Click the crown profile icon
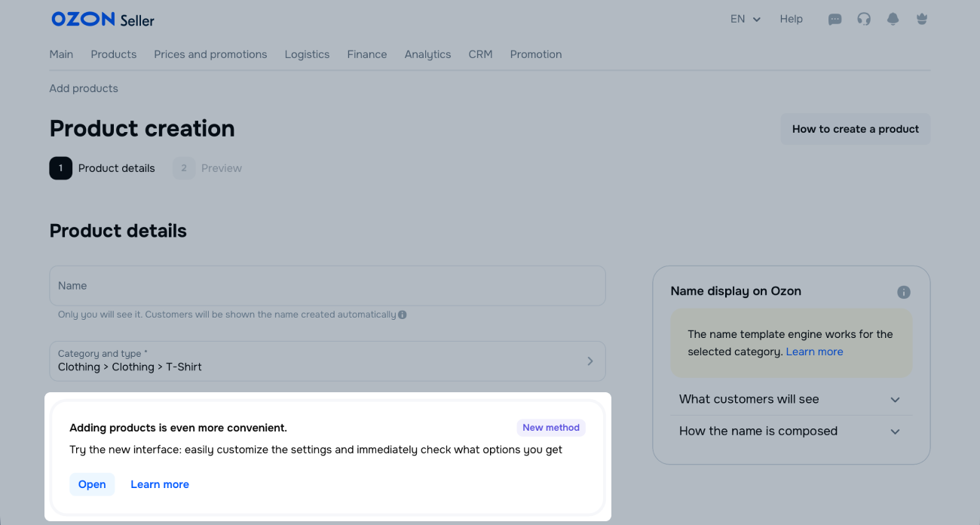Viewport: 980px width, 525px height. pyautogui.click(x=921, y=20)
